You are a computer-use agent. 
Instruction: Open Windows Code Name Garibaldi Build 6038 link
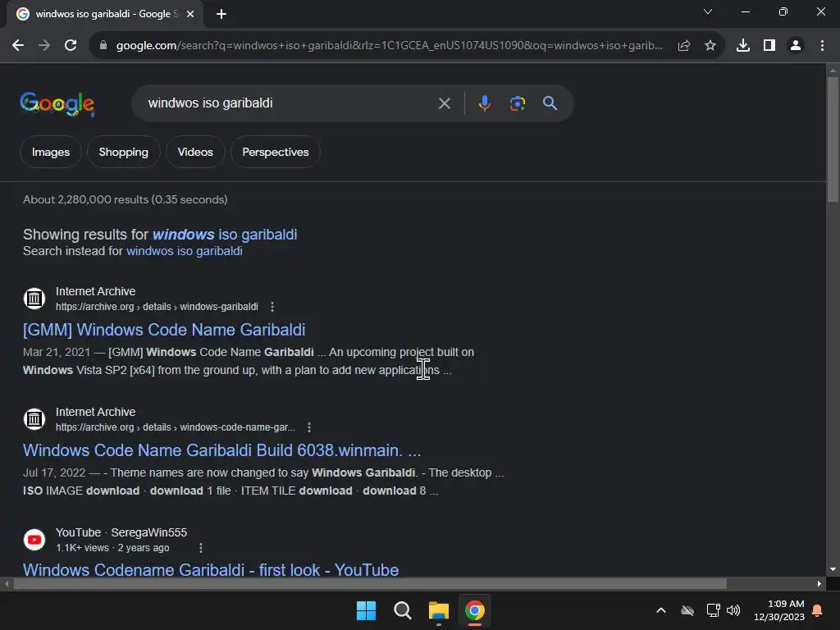click(x=221, y=450)
